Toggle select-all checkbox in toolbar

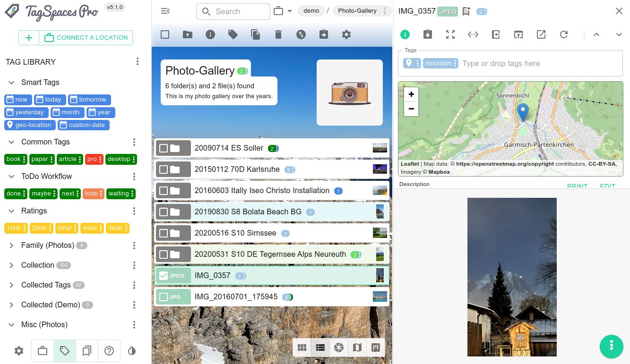(x=165, y=34)
